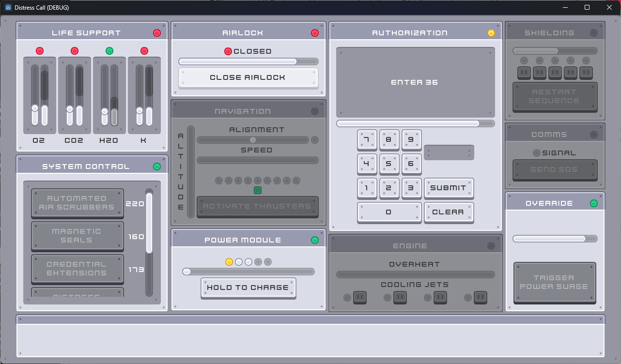Toggle the fourth Shielding switch
This screenshot has width=621, height=364.
[x=571, y=73]
